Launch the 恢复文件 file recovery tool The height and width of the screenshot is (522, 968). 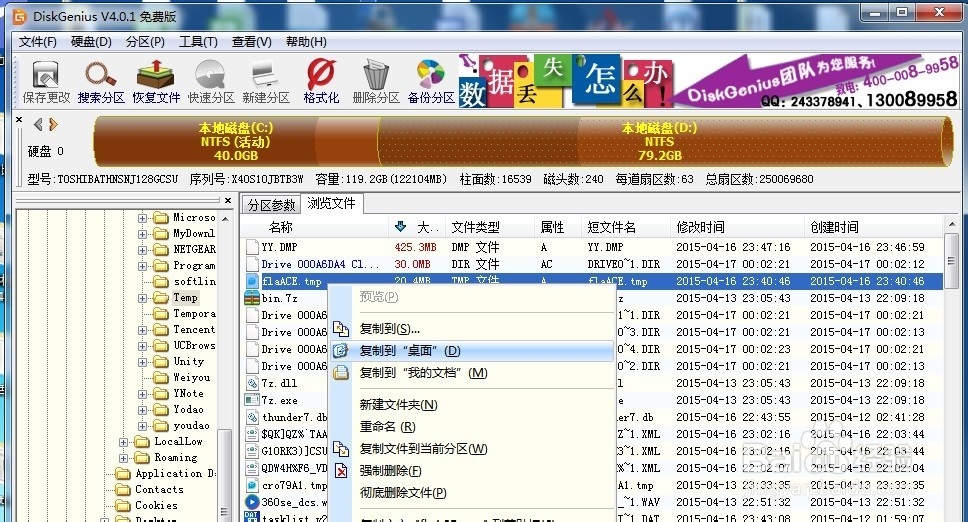[156, 80]
